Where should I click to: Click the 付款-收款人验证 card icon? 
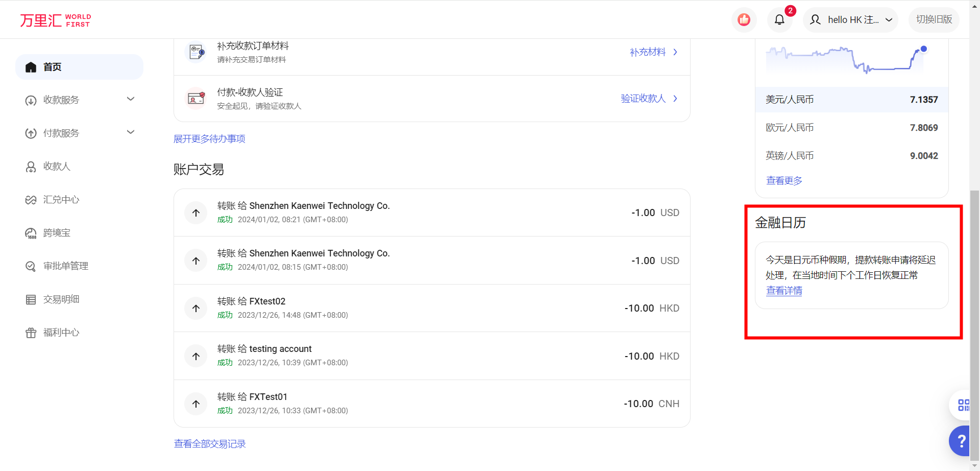(196, 99)
